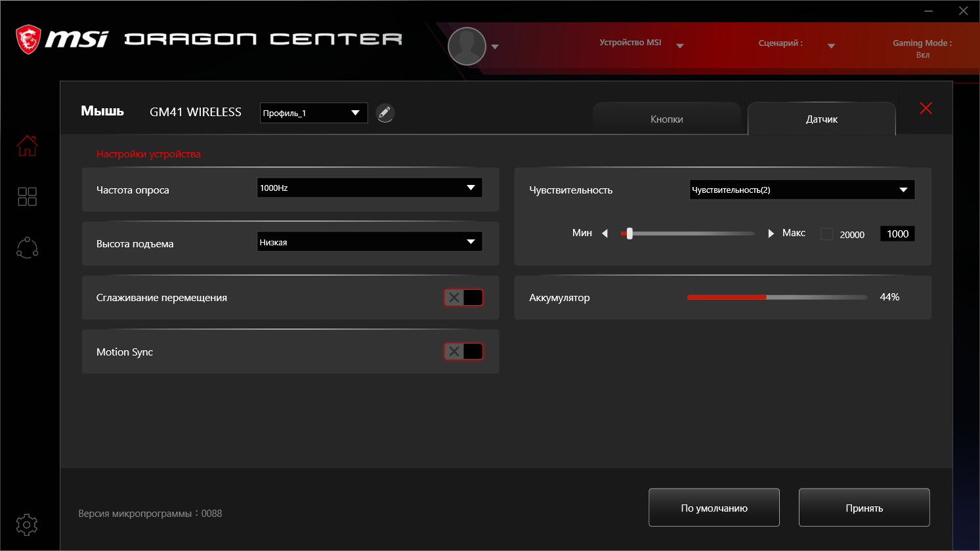Increase sensitivity with the Макс arrow
Screen dimensions: 980x551
[771, 234]
